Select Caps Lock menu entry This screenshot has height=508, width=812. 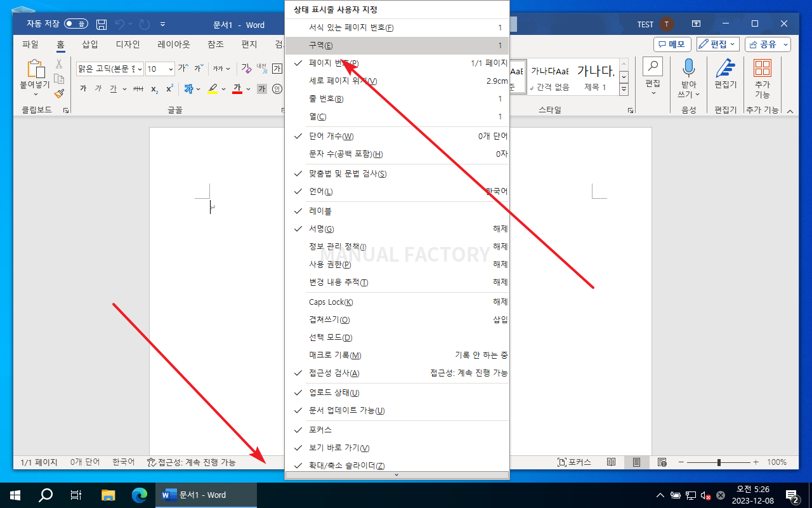point(397,302)
